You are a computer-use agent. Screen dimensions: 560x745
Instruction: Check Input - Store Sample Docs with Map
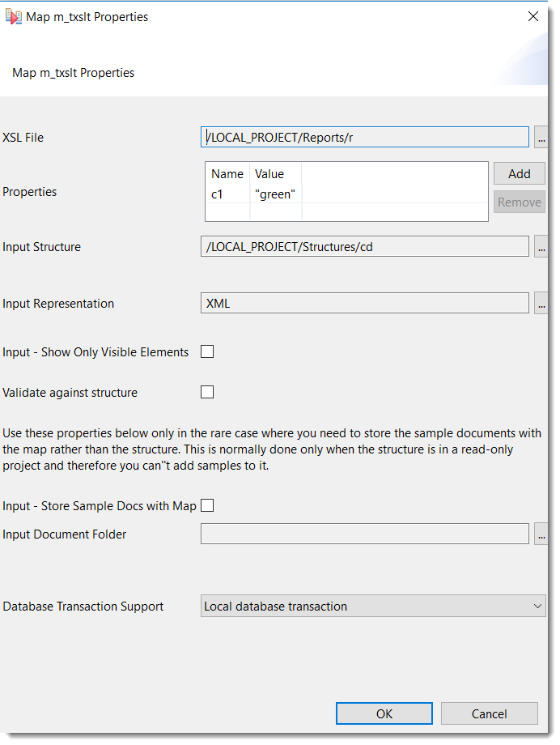click(207, 506)
